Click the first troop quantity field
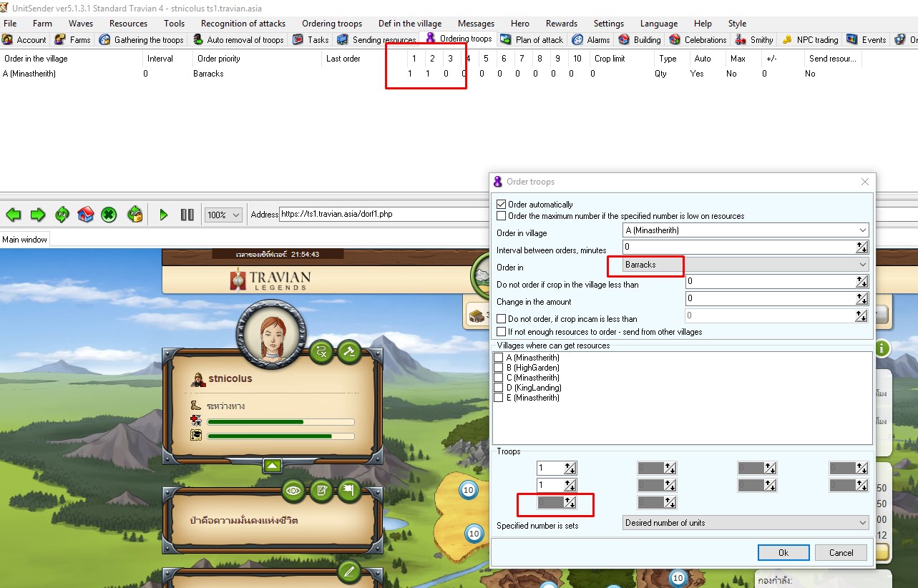Screen dimensions: 918x588 click(550, 469)
